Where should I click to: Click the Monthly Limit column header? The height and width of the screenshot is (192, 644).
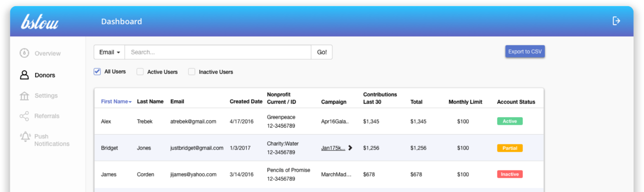pyautogui.click(x=465, y=102)
